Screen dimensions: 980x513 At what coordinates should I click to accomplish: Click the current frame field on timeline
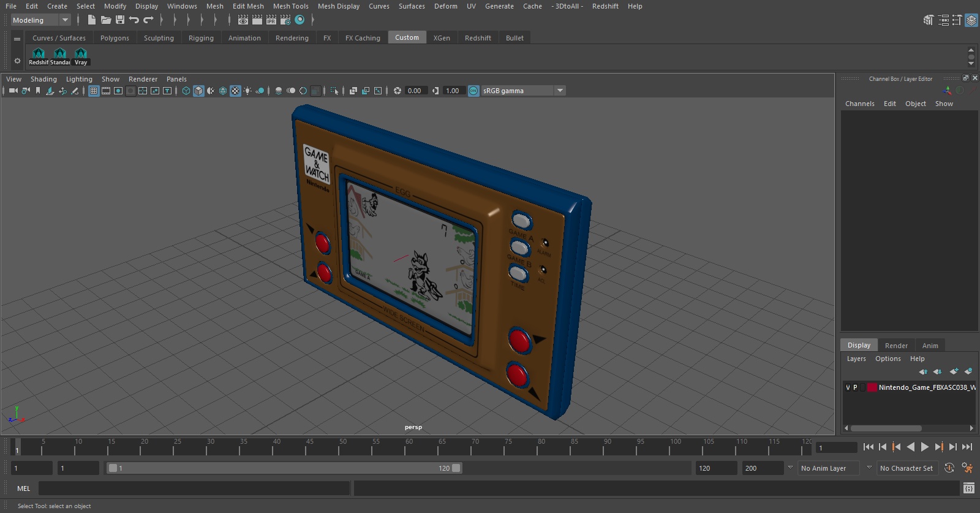[837, 447]
